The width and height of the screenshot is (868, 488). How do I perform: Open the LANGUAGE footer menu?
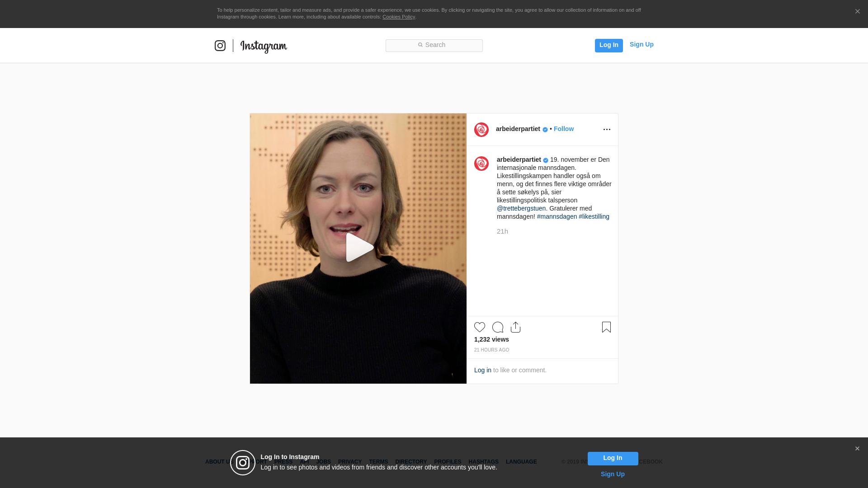pos(521,462)
